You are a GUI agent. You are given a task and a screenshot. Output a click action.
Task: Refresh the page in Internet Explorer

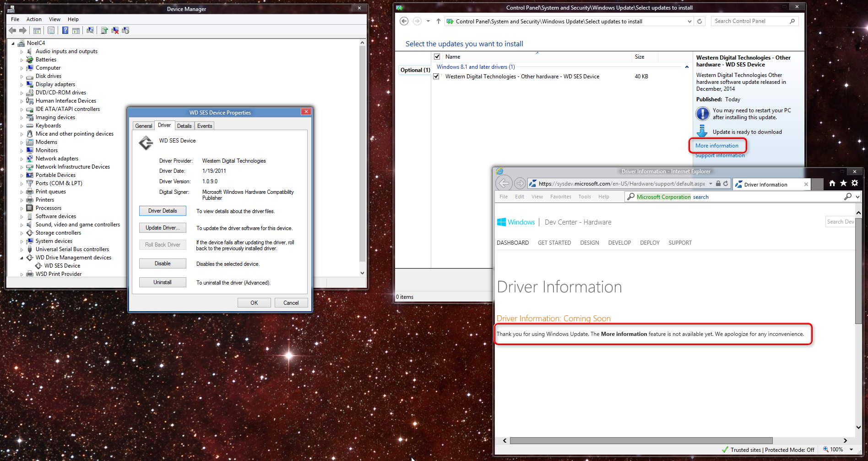pyautogui.click(x=726, y=183)
